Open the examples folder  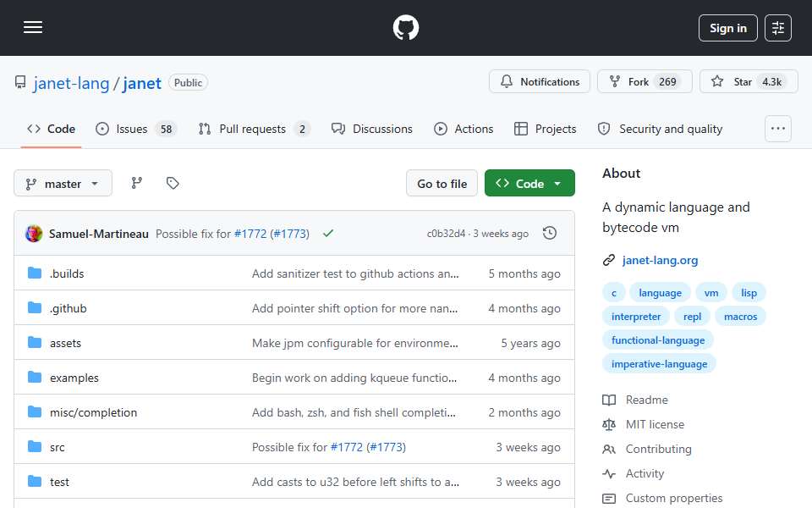(74, 378)
